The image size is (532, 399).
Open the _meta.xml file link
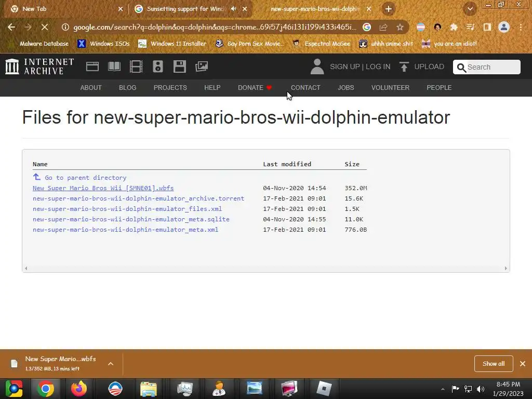coord(126,230)
